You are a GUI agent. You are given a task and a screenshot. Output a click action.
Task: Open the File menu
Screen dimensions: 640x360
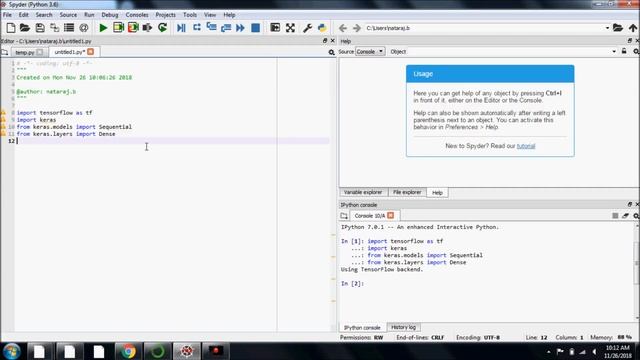point(7,15)
